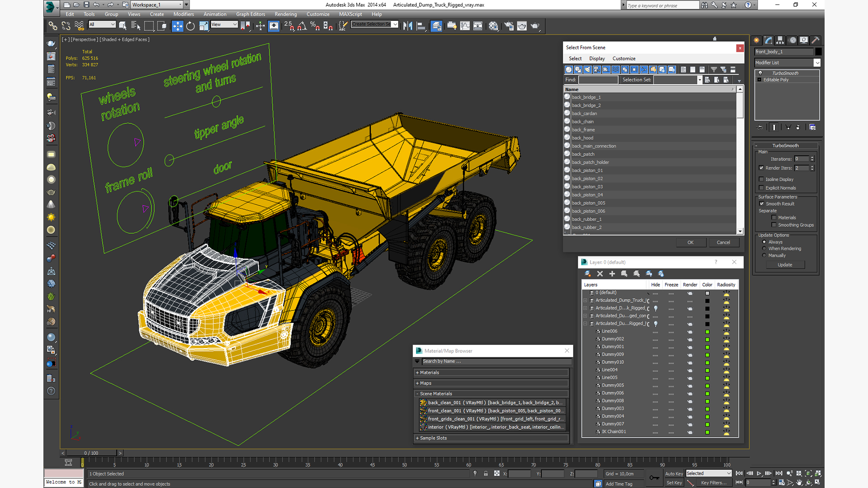Toggle the Selection Lock padlock icon
This screenshot has height=488, width=868.
point(486,474)
